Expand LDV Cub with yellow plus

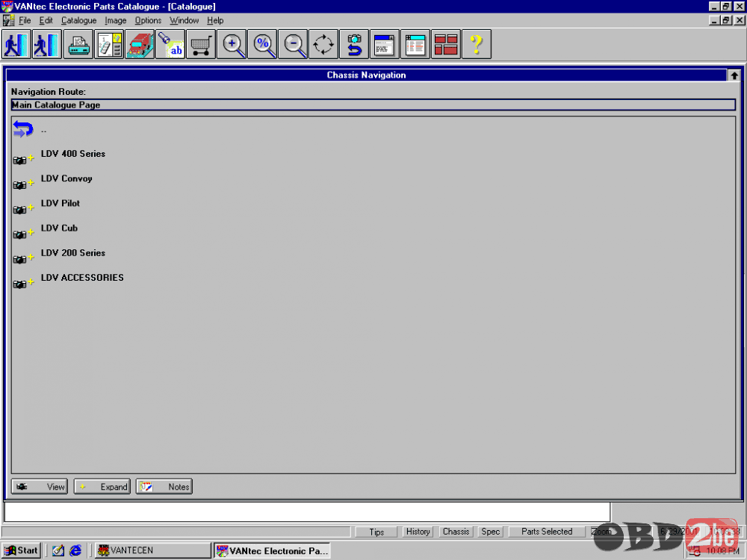click(x=31, y=232)
